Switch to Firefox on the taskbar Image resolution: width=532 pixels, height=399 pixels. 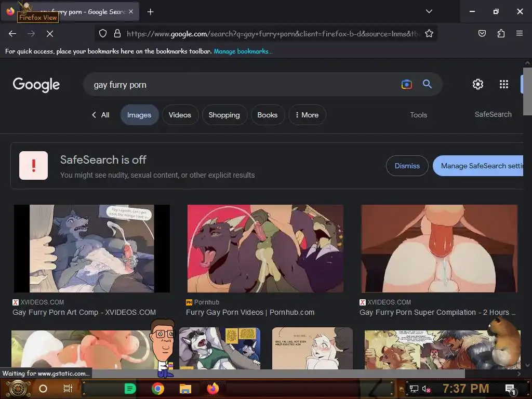click(213, 389)
